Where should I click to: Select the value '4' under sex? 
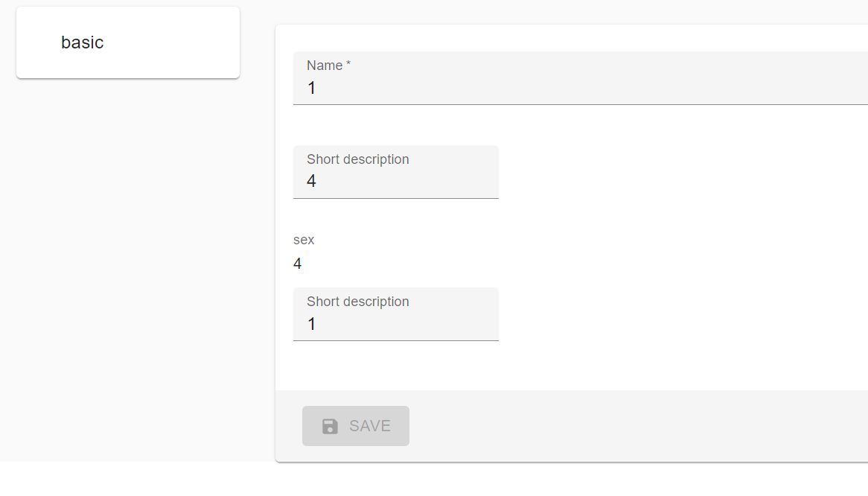297,263
